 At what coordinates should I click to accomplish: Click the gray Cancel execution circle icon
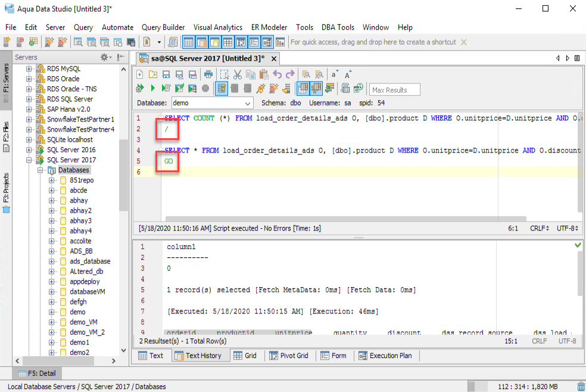(x=205, y=89)
